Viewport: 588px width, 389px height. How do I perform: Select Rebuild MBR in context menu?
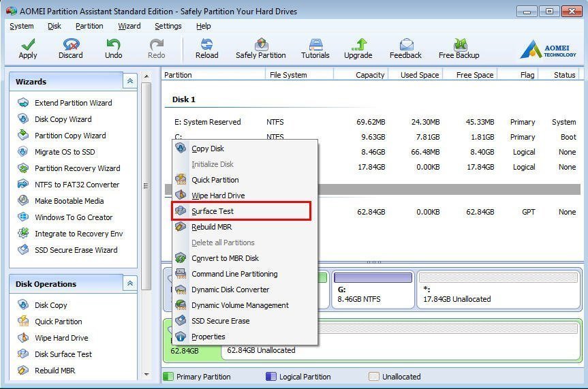pos(245,227)
